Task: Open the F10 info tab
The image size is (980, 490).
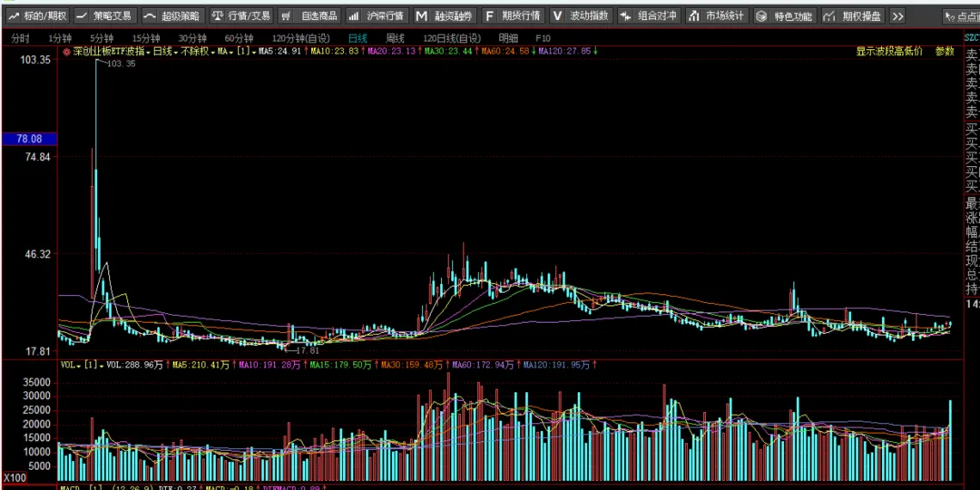Action: (544, 38)
